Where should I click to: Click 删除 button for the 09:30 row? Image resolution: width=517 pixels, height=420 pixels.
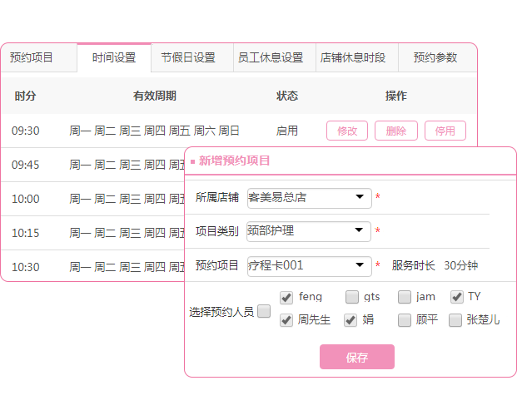click(x=396, y=131)
